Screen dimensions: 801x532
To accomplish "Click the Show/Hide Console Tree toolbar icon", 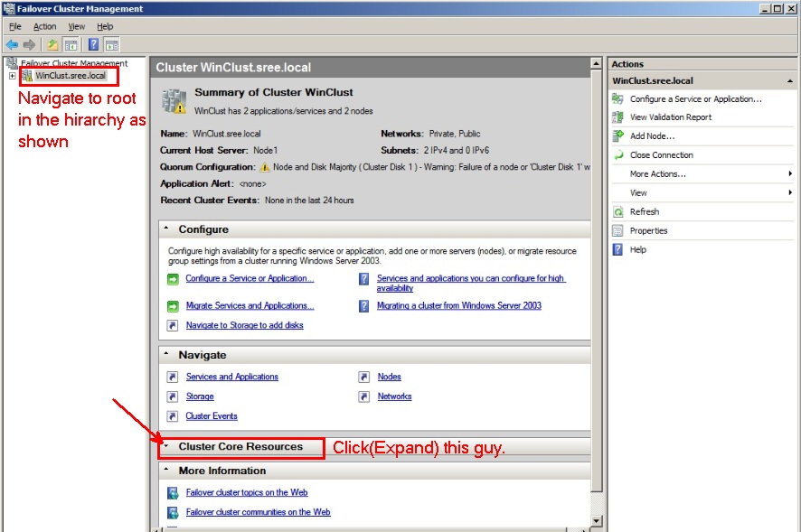I will pos(70,44).
